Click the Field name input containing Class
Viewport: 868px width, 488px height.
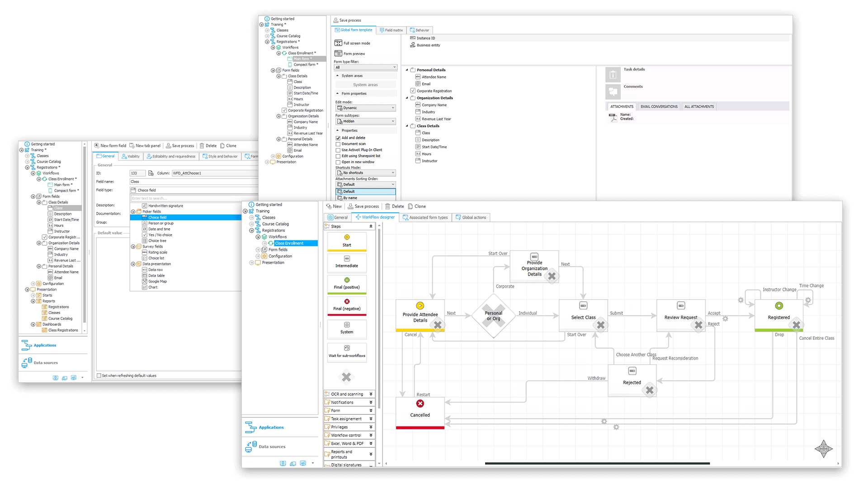pos(194,182)
